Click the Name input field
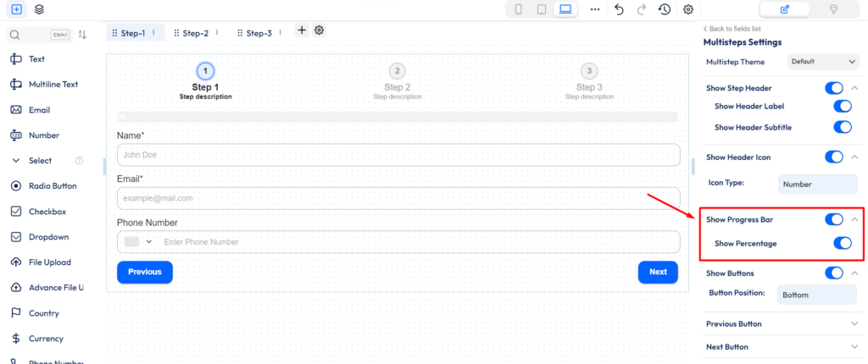The height and width of the screenshot is (364, 868). click(x=398, y=155)
